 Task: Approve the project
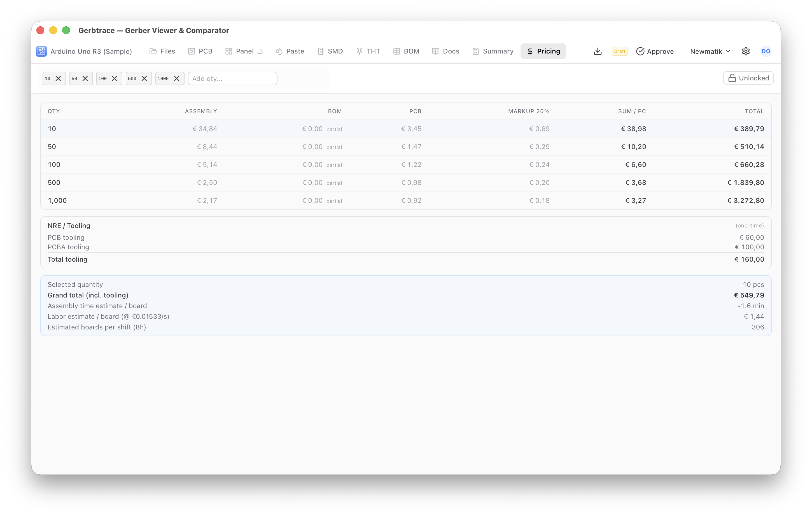tap(655, 51)
